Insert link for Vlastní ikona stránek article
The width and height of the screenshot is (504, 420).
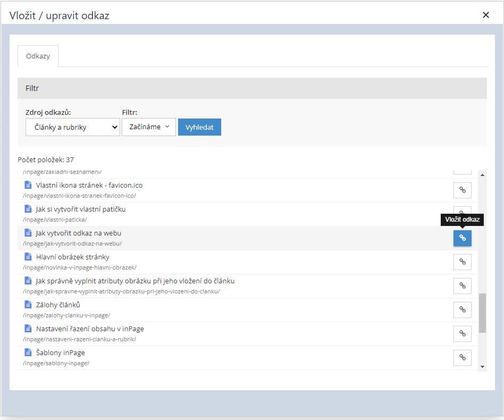[462, 190]
